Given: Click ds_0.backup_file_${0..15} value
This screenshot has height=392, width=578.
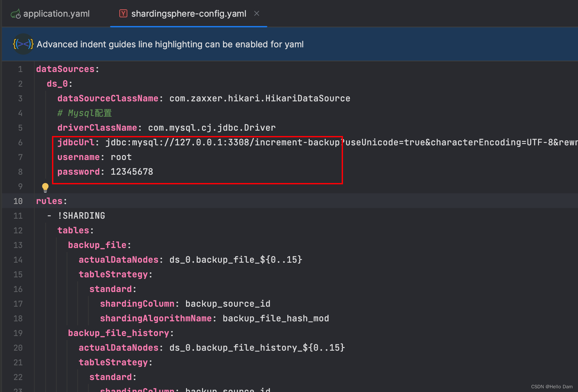Looking at the screenshot, I should point(236,260).
